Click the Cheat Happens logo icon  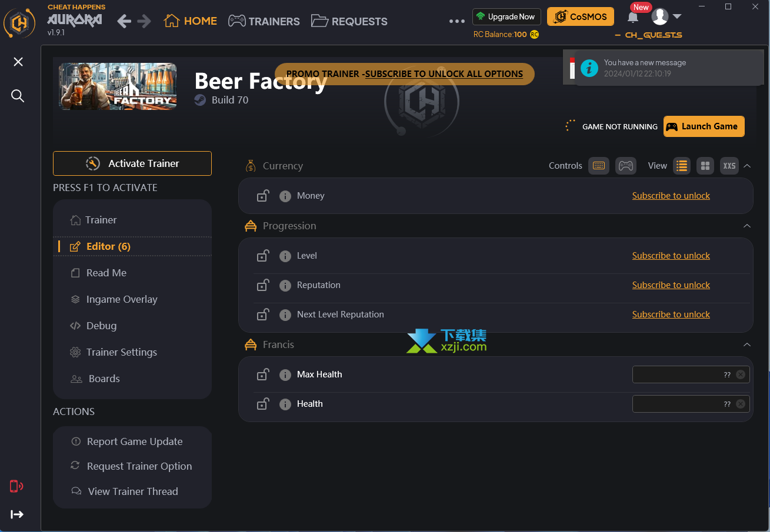pos(19,24)
